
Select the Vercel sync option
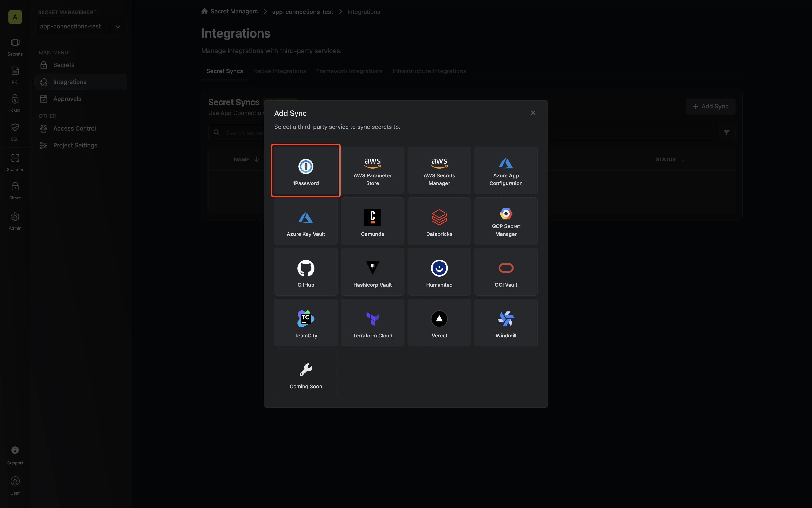point(439,322)
